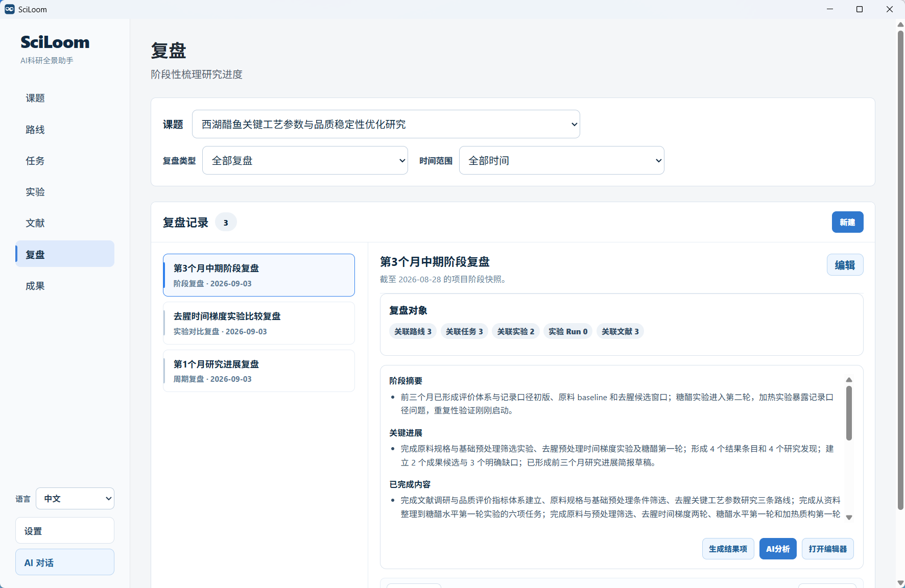Expand the 课题 project dropdown
The height and width of the screenshot is (588, 905).
[386, 124]
